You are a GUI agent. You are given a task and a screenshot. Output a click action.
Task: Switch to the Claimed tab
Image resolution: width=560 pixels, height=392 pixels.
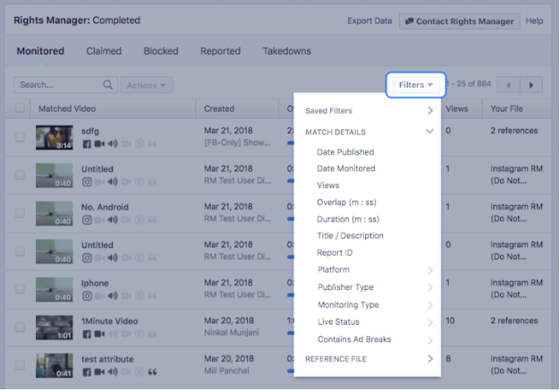104,51
